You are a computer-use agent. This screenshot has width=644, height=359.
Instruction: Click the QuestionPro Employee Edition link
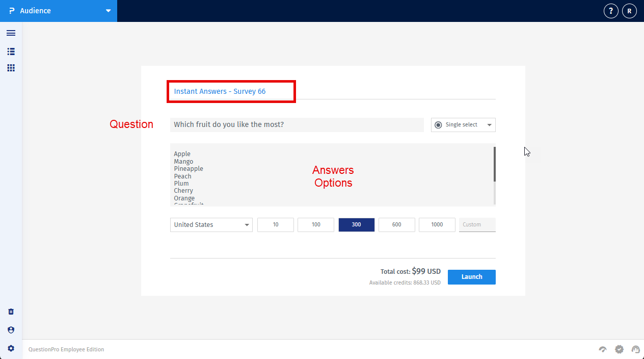tap(66, 349)
